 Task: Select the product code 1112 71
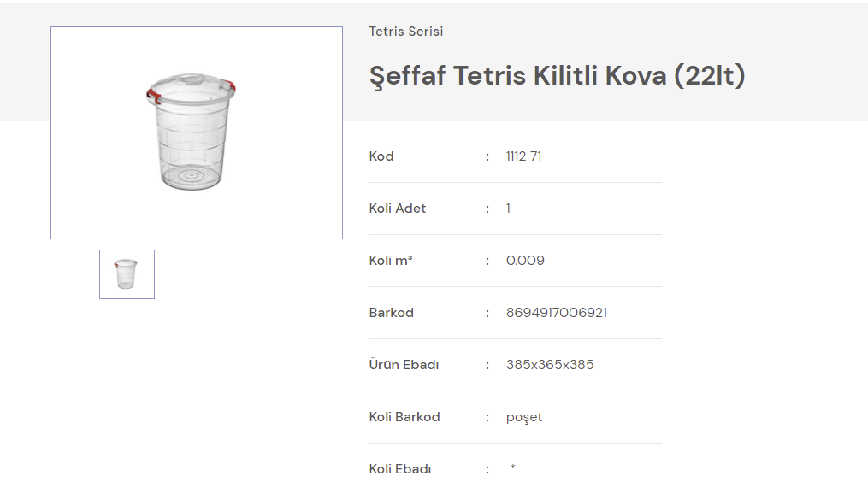coord(523,156)
